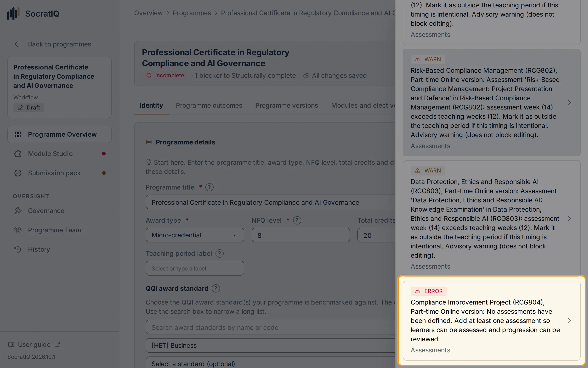Switch to the Programme outcomes tab
The image size is (588, 368).
pos(209,105)
